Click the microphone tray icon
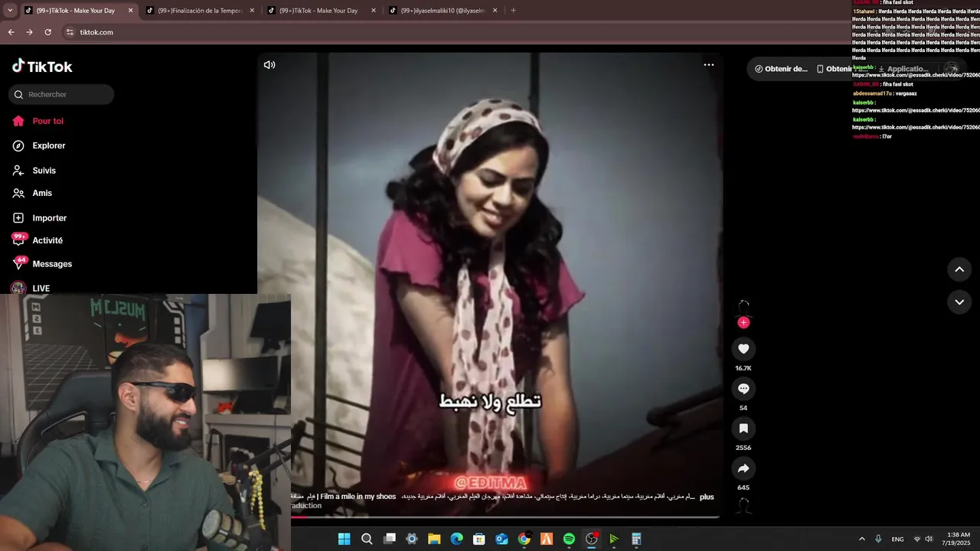Viewport: 980px width, 551px height. pos(878,539)
